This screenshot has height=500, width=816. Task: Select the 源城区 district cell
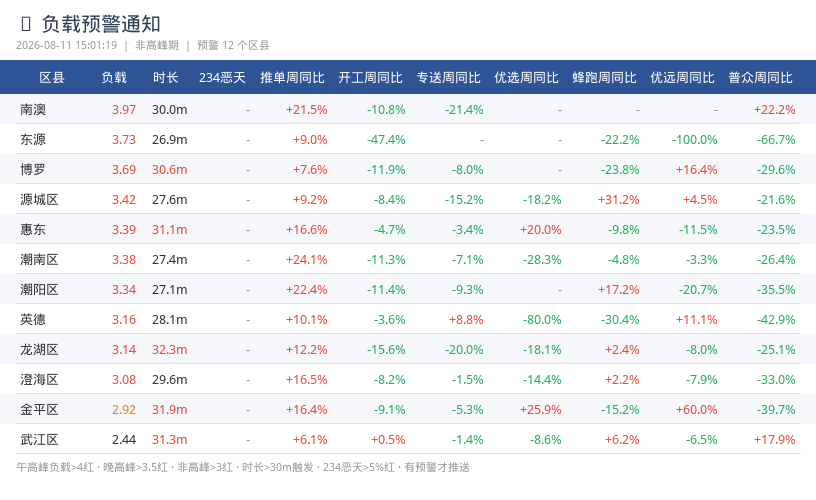tap(40, 200)
